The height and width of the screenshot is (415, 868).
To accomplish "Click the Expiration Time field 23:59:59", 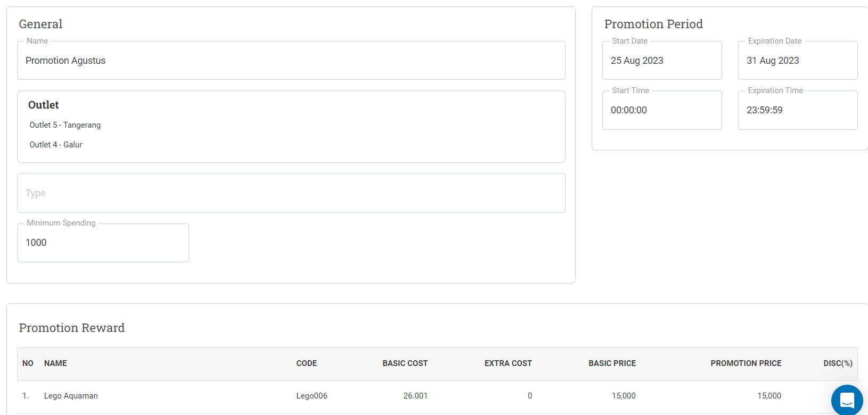I will pyautogui.click(x=798, y=110).
